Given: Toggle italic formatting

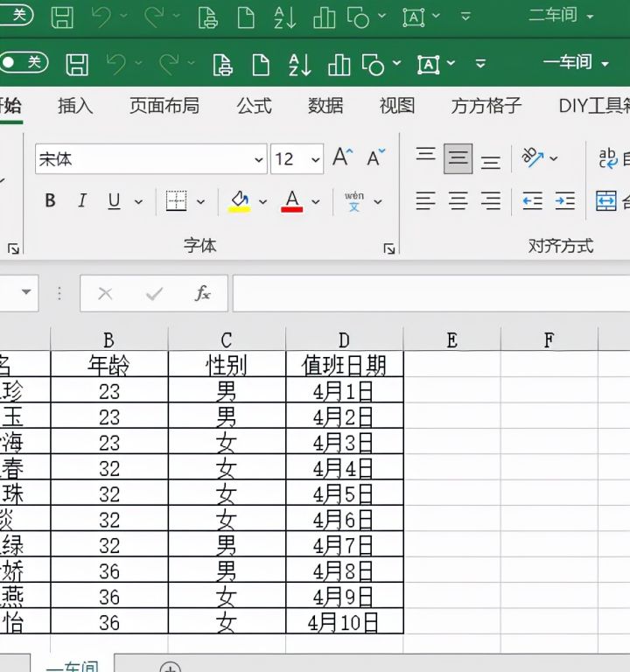Looking at the screenshot, I should point(82,200).
